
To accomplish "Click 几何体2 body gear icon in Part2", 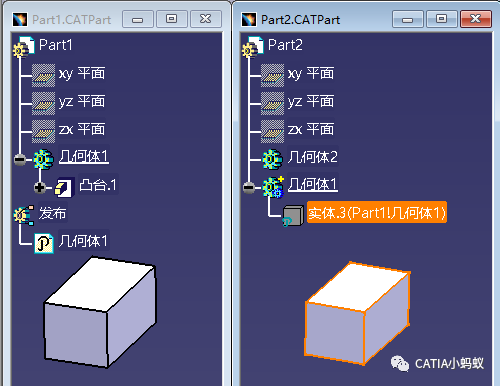I will pos(273,159).
